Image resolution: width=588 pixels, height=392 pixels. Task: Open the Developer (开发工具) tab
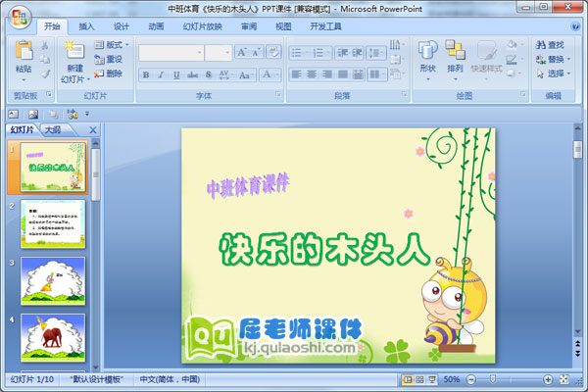[x=325, y=26]
